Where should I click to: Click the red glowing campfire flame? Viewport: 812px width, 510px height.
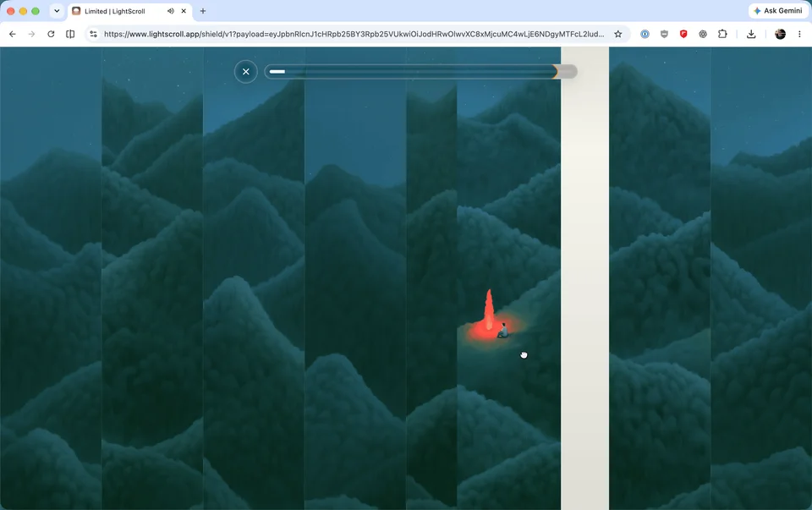[x=488, y=310]
